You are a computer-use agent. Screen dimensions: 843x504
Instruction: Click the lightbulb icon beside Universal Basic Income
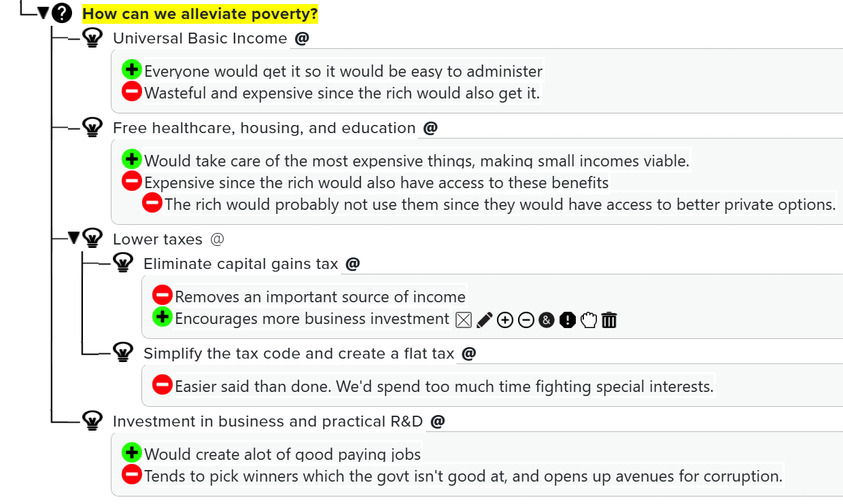[x=92, y=38]
